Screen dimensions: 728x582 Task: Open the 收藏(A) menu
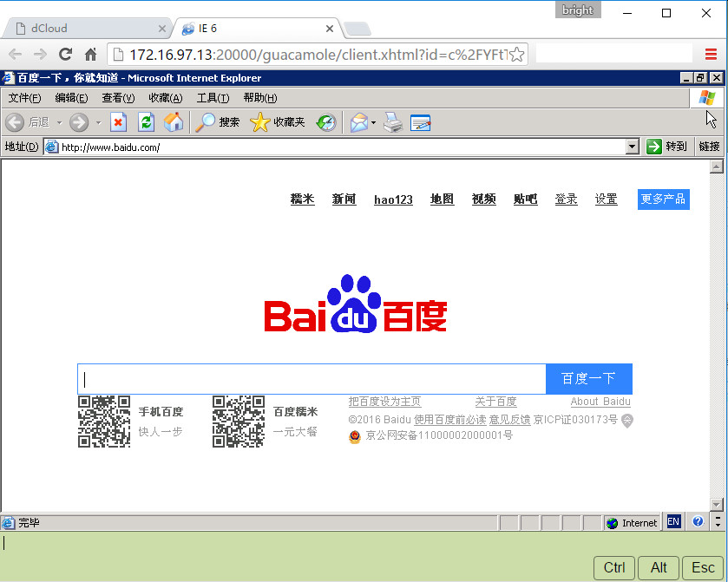click(x=166, y=98)
